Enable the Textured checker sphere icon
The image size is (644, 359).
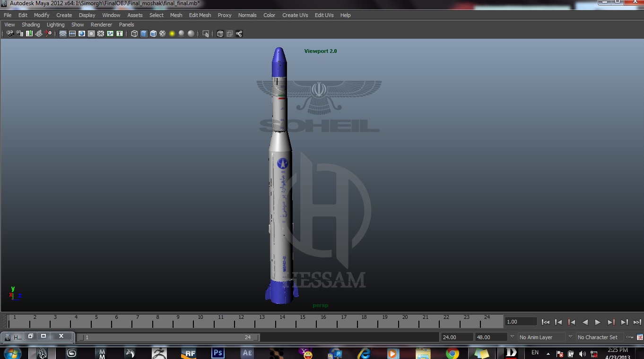163,34
